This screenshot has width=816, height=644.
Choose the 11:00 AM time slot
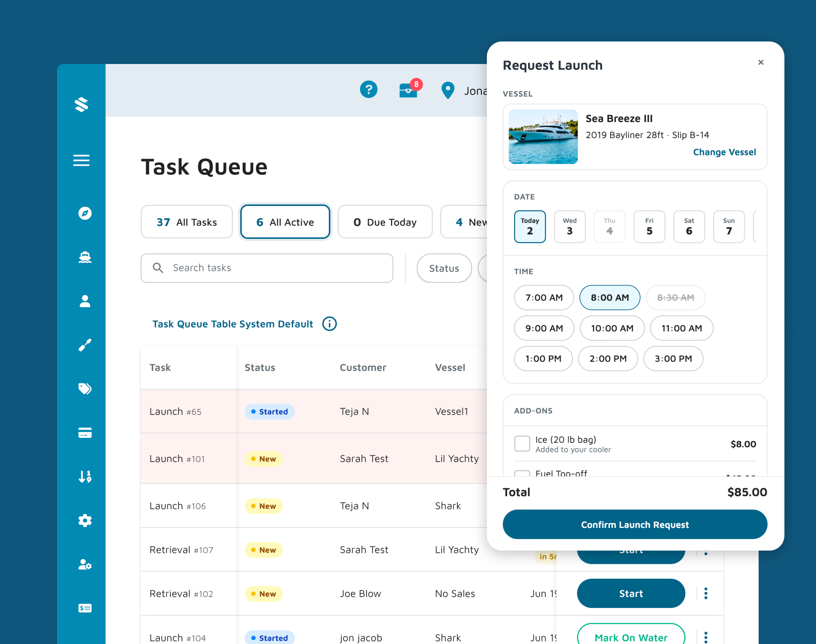pos(682,328)
